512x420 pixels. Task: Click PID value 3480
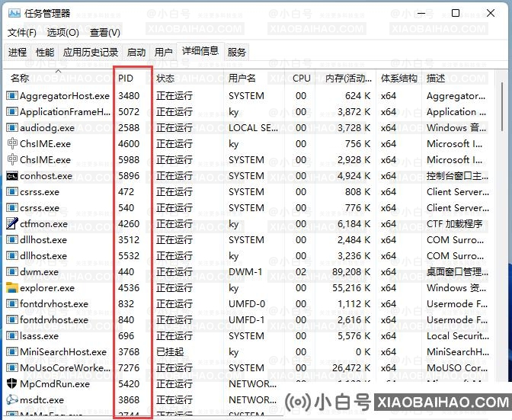pos(129,96)
